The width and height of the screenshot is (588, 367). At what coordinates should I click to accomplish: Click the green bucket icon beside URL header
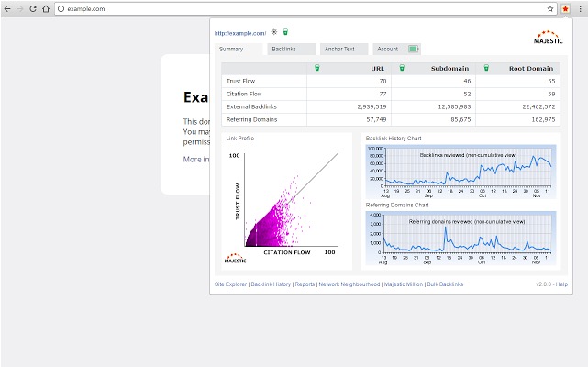[x=317, y=68]
